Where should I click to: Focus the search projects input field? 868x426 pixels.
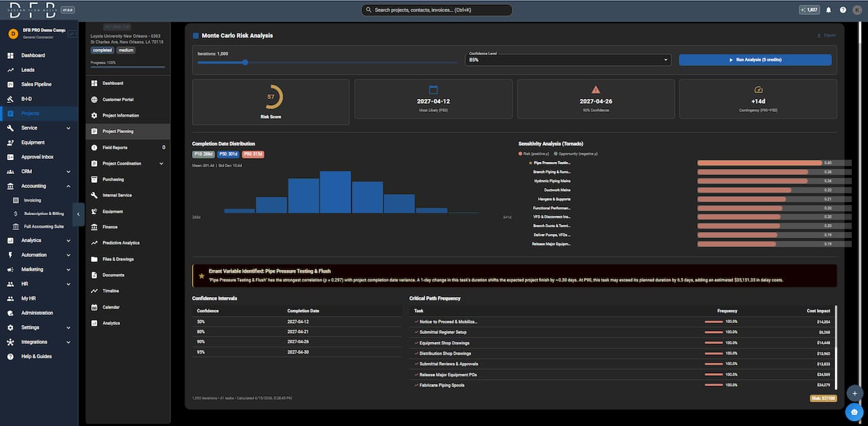point(437,10)
